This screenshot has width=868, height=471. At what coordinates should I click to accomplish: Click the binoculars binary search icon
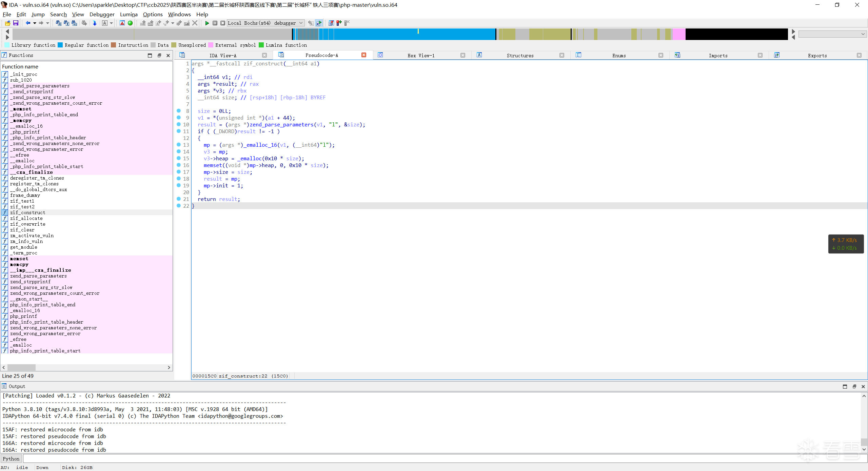pos(74,23)
